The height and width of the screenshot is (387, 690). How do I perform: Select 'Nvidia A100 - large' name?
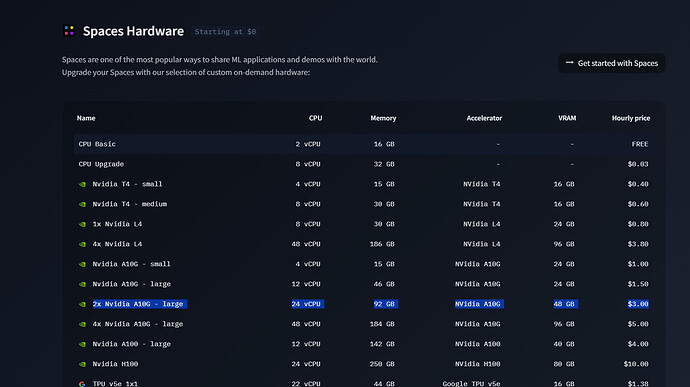pos(131,344)
